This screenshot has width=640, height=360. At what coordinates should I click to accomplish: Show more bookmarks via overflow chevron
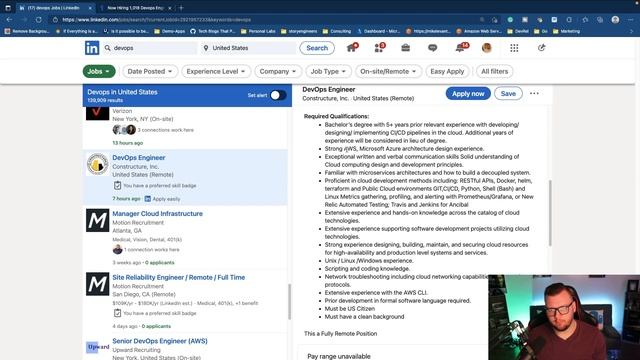(x=631, y=31)
